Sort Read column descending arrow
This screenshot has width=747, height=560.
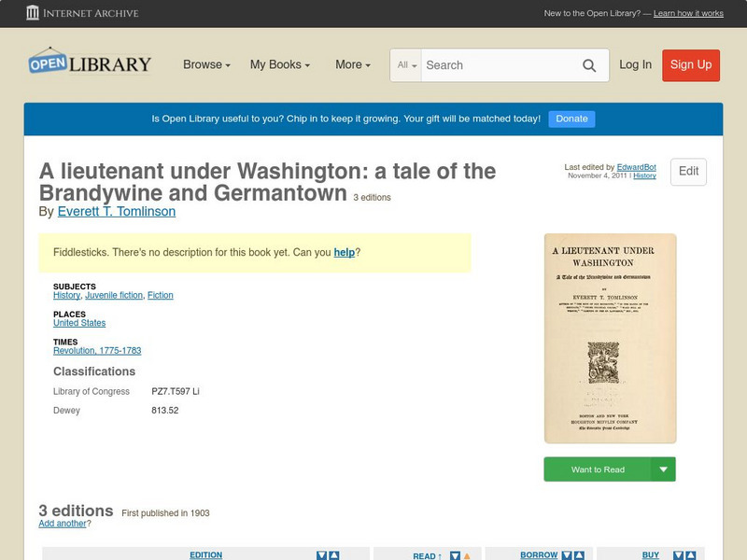[455, 556]
